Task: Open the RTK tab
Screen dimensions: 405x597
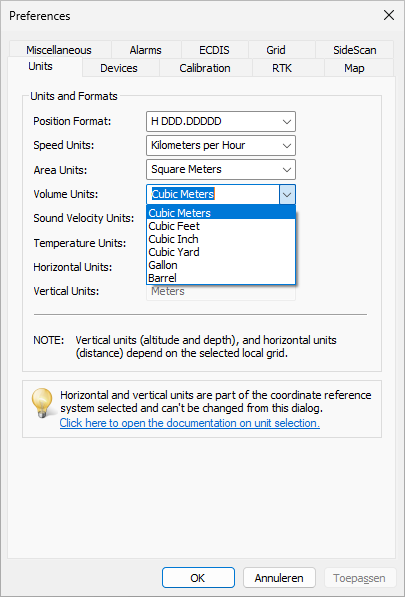Action: click(x=282, y=68)
